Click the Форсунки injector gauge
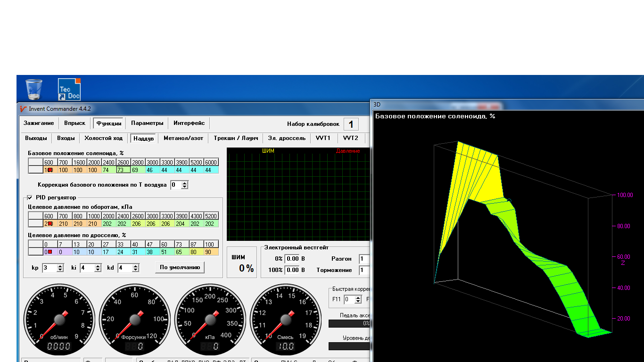Image resolution: width=644 pixels, height=362 pixels. coord(136,320)
